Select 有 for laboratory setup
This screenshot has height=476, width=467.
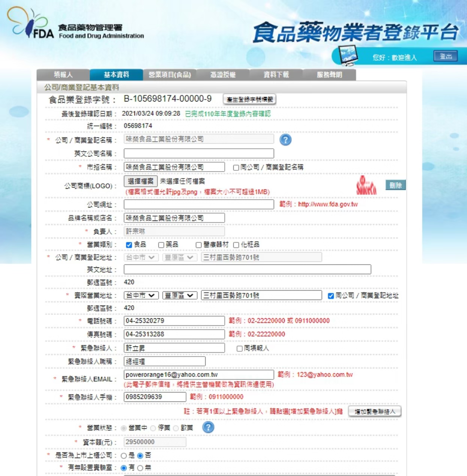click(x=124, y=468)
